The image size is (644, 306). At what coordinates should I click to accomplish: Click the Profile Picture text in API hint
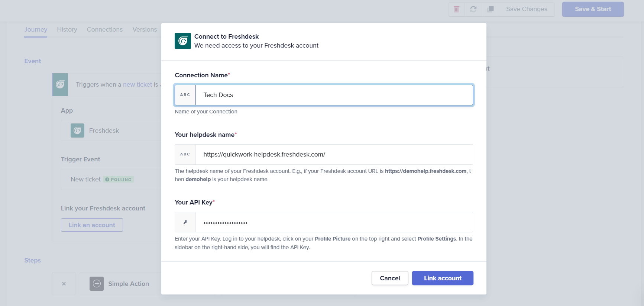tap(333, 239)
